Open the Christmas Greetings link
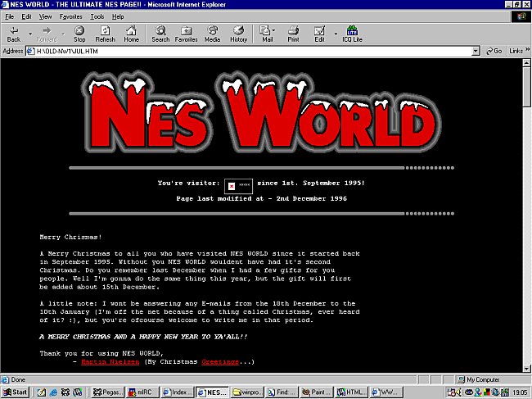532x399 pixels. click(x=219, y=361)
